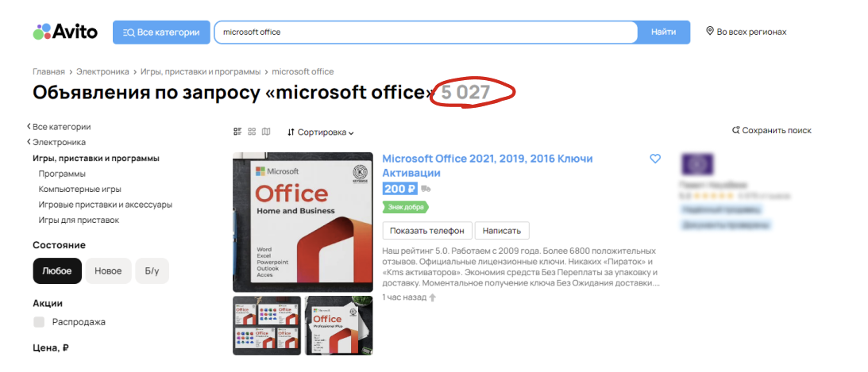The height and width of the screenshot is (372, 868).
Task: Add listing to favorites with heart icon
Action: pos(655,159)
